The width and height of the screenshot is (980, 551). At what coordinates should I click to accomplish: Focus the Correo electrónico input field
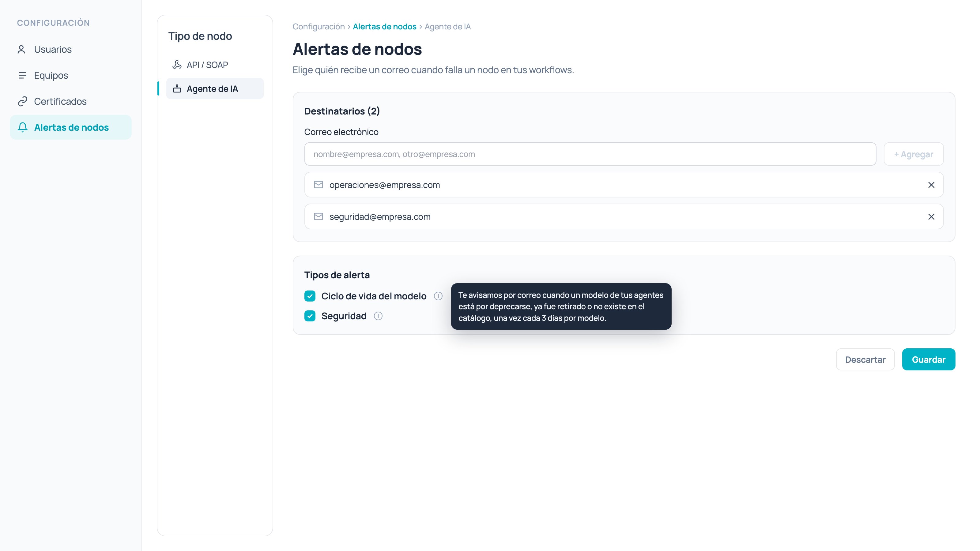click(590, 154)
